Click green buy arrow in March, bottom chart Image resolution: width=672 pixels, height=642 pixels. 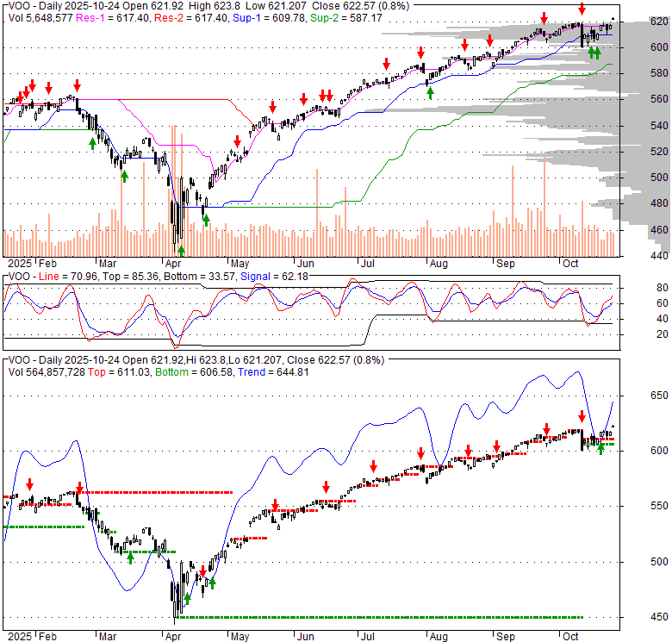pyautogui.click(x=131, y=558)
